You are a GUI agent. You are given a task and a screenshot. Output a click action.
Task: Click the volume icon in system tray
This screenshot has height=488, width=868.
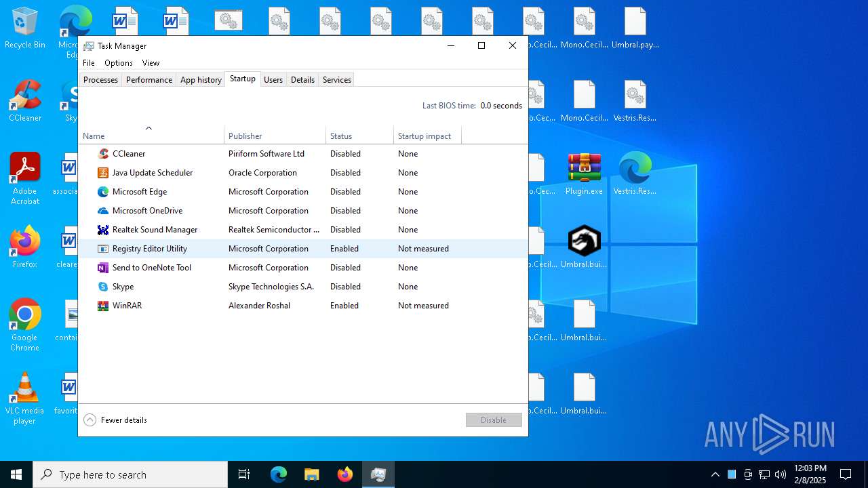coord(781,474)
